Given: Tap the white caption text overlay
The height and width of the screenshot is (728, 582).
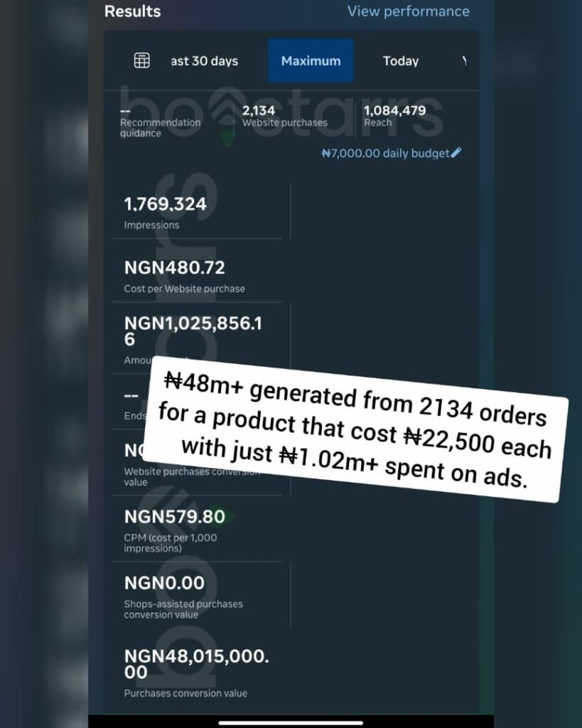Looking at the screenshot, I should [x=355, y=430].
